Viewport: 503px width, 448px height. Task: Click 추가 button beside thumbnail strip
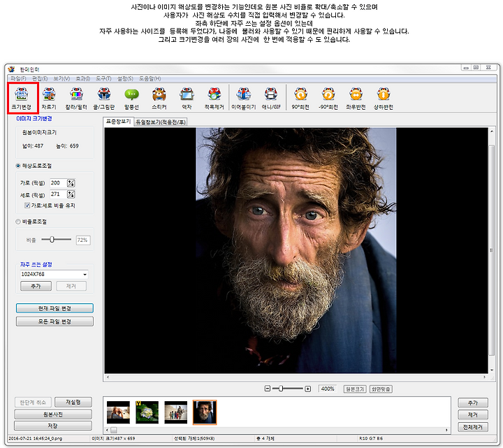(473, 403)
